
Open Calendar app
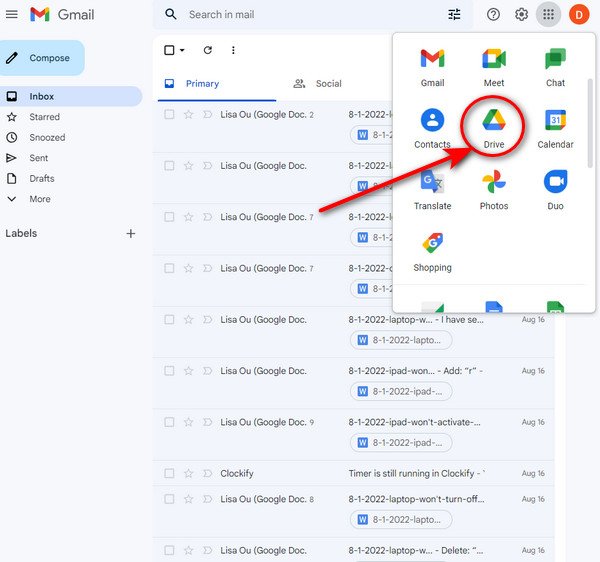555,129
